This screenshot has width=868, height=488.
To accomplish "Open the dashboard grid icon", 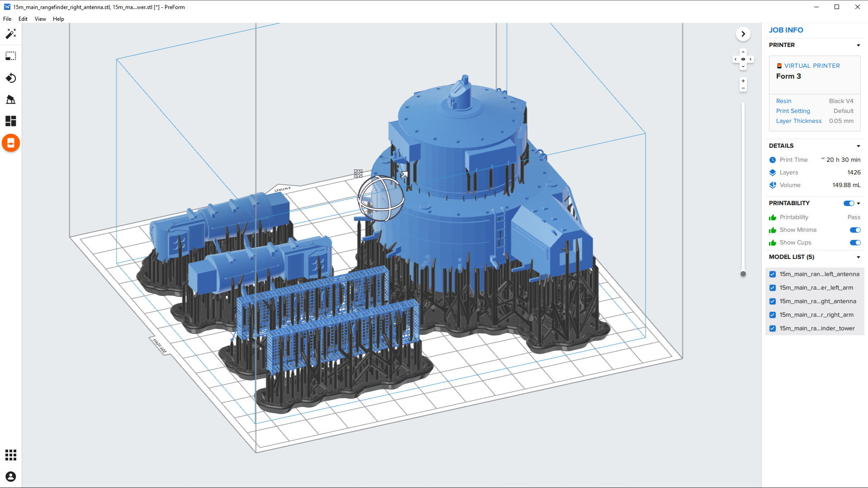I will click(11, 455).
